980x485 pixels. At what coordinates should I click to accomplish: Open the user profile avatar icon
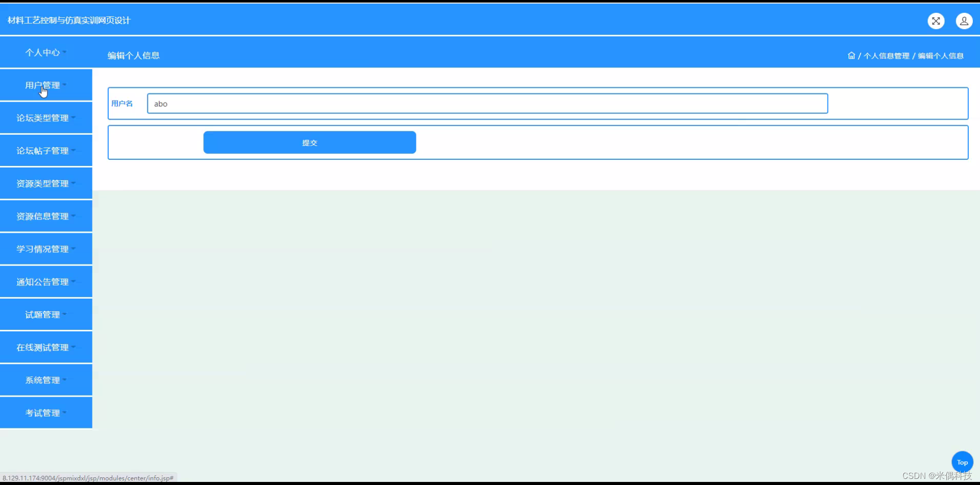click(964, 21)
